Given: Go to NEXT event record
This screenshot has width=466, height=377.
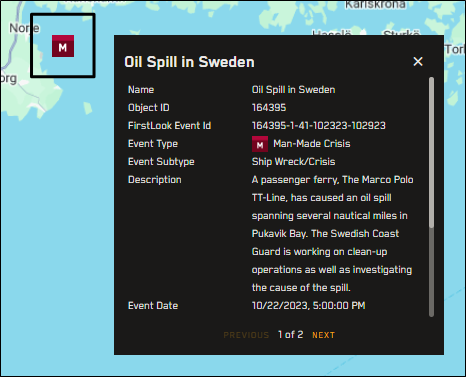Looking at the screenshot, I should (323, 335).
